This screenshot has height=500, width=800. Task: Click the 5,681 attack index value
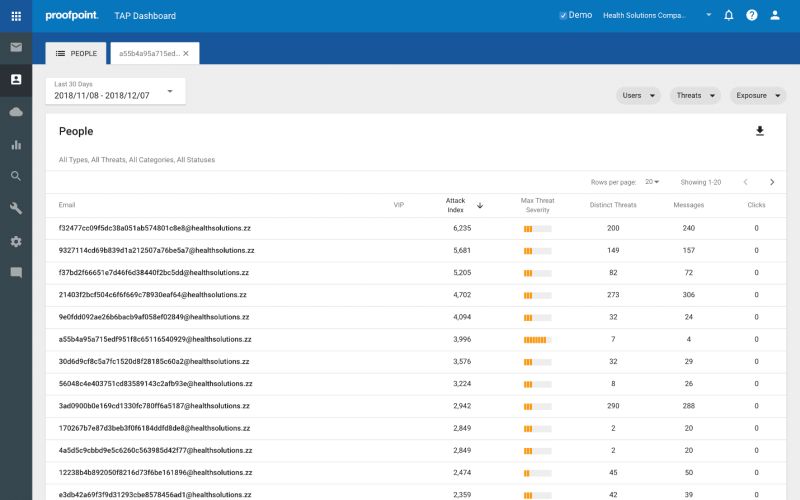[462, 251]
